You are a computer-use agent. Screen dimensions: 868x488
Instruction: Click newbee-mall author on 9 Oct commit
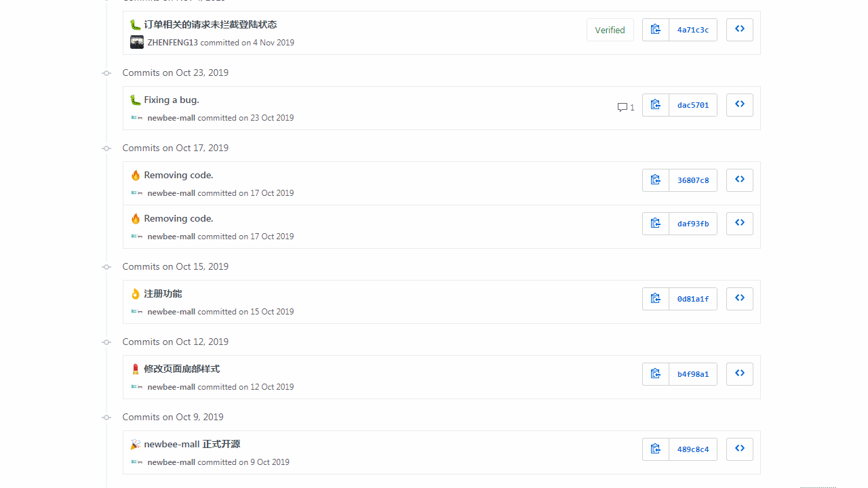point(172,462)
